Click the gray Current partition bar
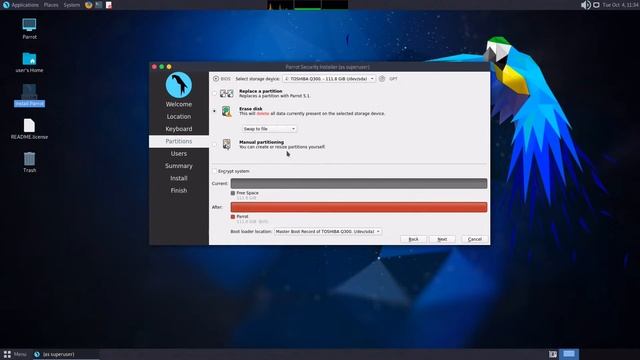The image size is (640, 360). [359, 184]
